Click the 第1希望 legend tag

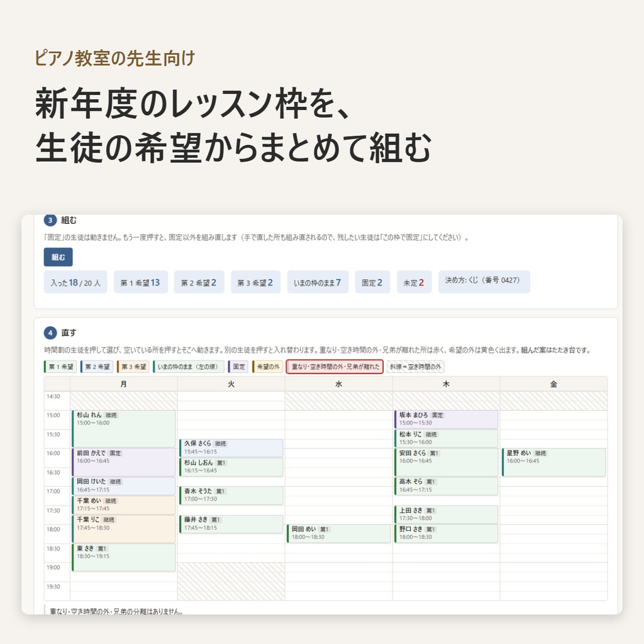point(60,367)
